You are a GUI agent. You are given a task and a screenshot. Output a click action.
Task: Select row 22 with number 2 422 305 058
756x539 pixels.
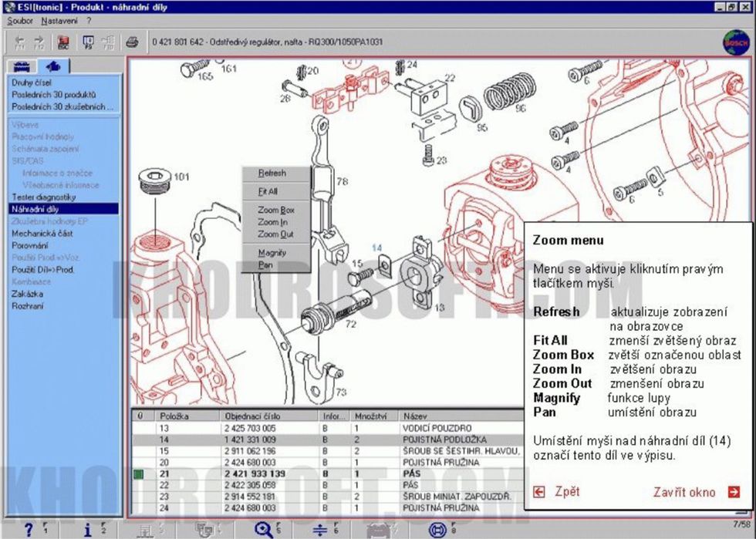[328, 485]
